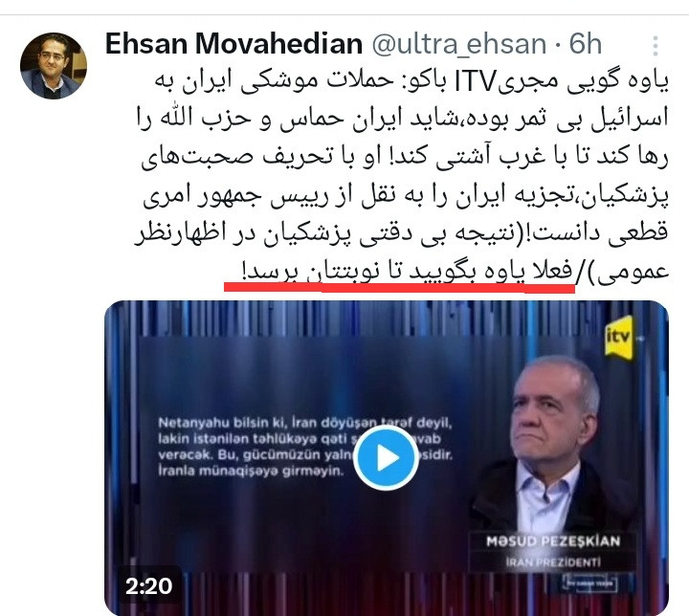The width and height of the screenshot is (689, 616).
Task: Click the 6h timestamp
Action: [x=586, y=44]
